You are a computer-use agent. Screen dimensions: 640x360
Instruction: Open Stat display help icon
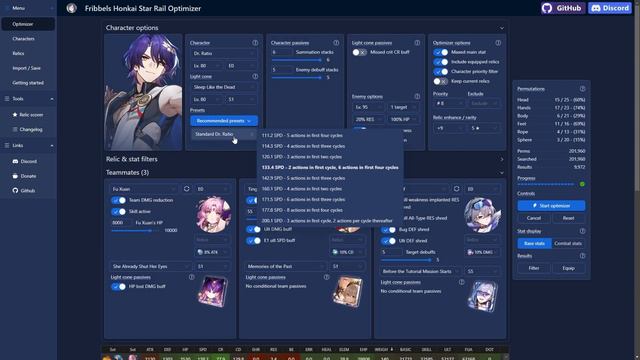[x=582, y=231]
